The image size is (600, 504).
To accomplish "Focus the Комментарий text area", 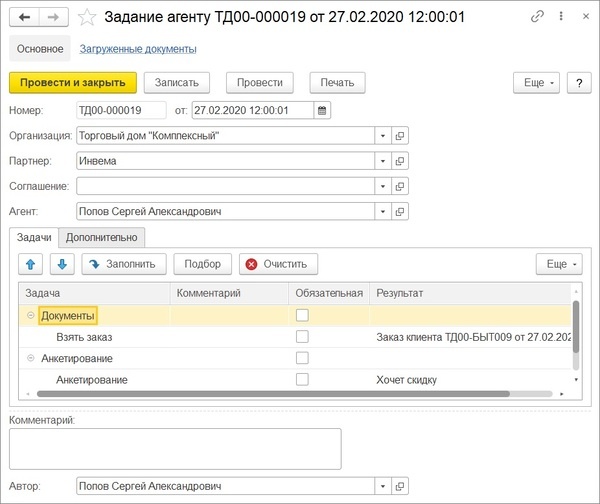I will pos(175,449).
